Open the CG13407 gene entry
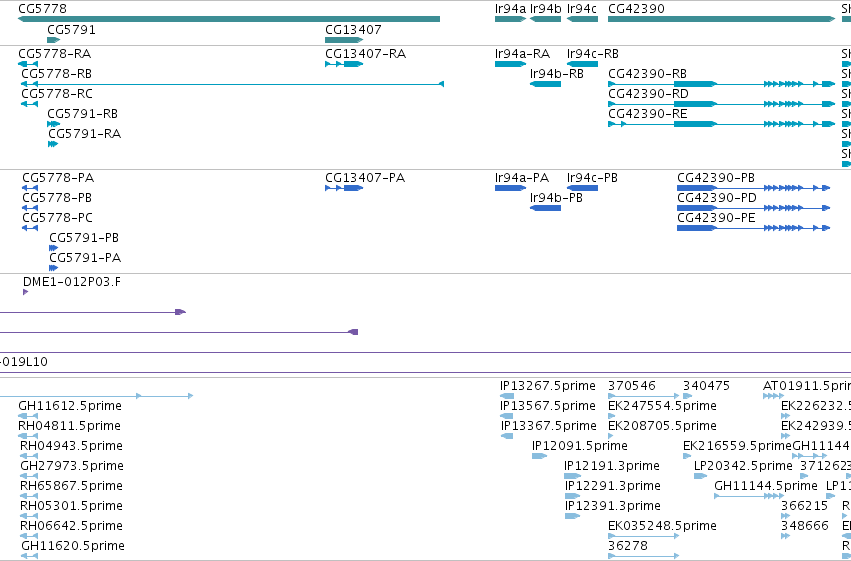Image resolution: width=851 pixels, height=561 pixels. (344, 40)
